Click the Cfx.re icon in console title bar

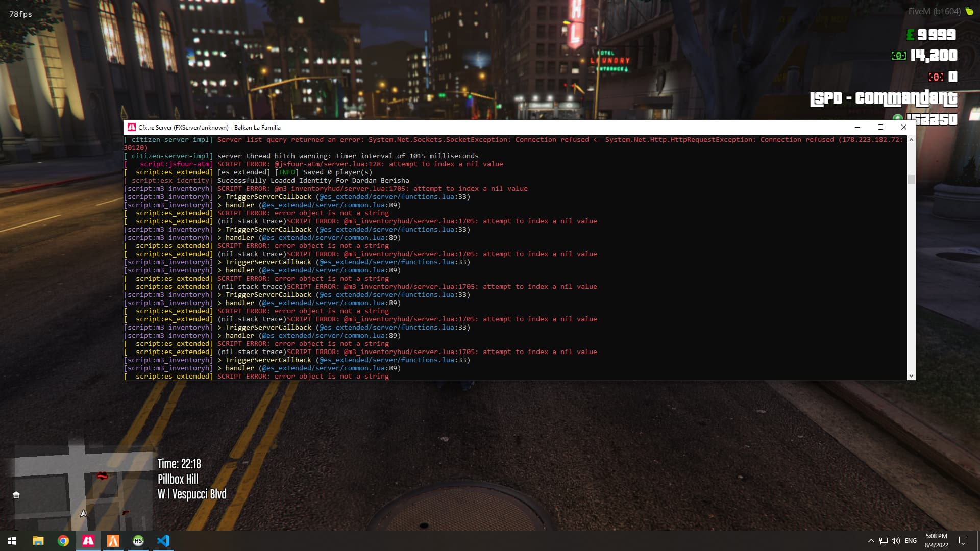tap(132, 128)
